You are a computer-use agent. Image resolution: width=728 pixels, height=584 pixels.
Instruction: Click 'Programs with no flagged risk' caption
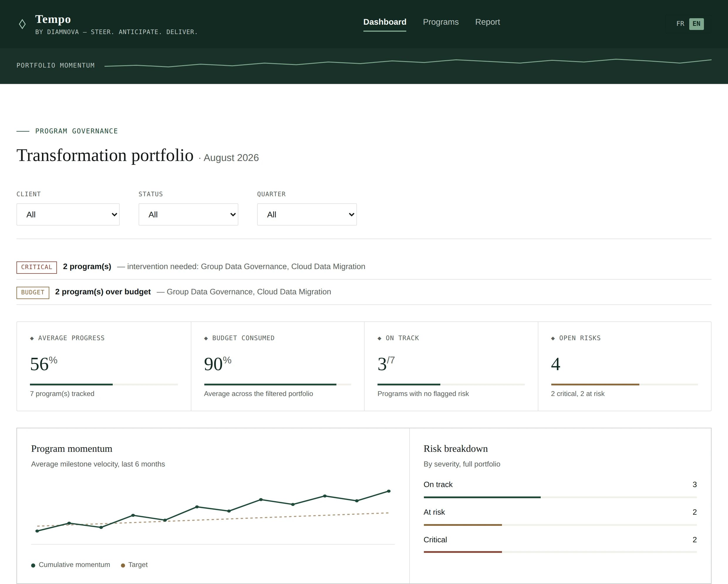[423, 394]
